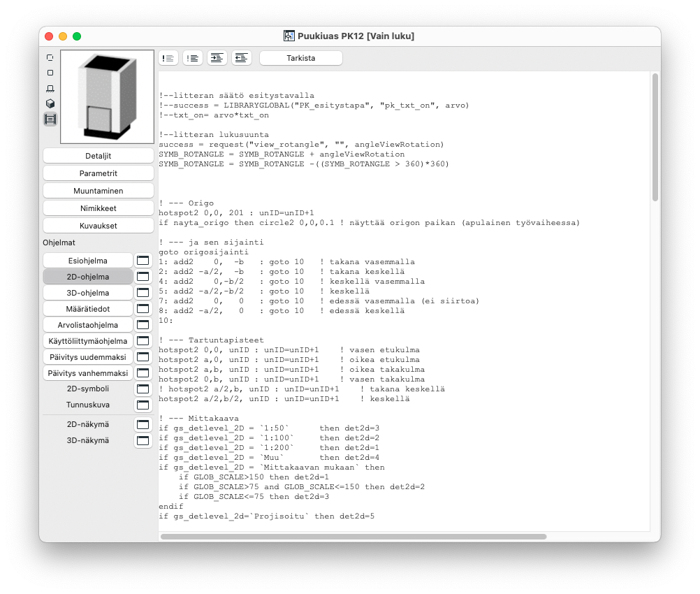Viewport: 700px width, 594px height.
Task: Click the comment lines toolbar icon
Action: 168,58
